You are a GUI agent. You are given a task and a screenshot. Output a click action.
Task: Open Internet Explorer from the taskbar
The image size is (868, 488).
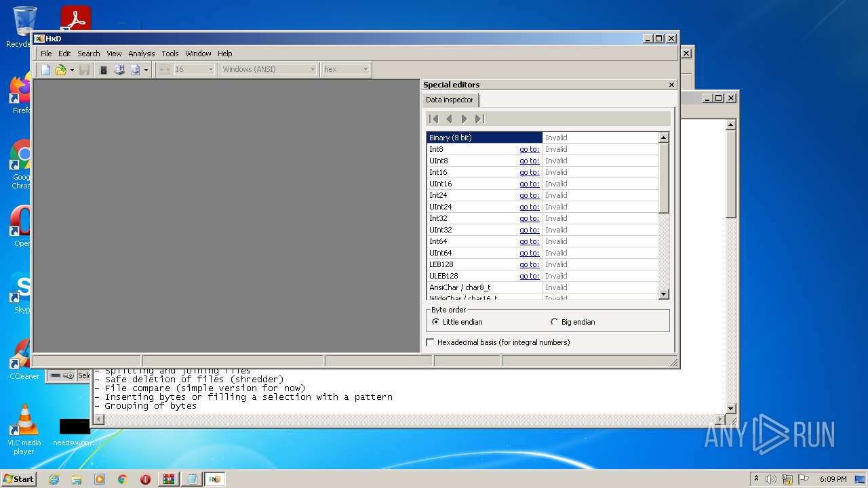(x=54, y=479)
